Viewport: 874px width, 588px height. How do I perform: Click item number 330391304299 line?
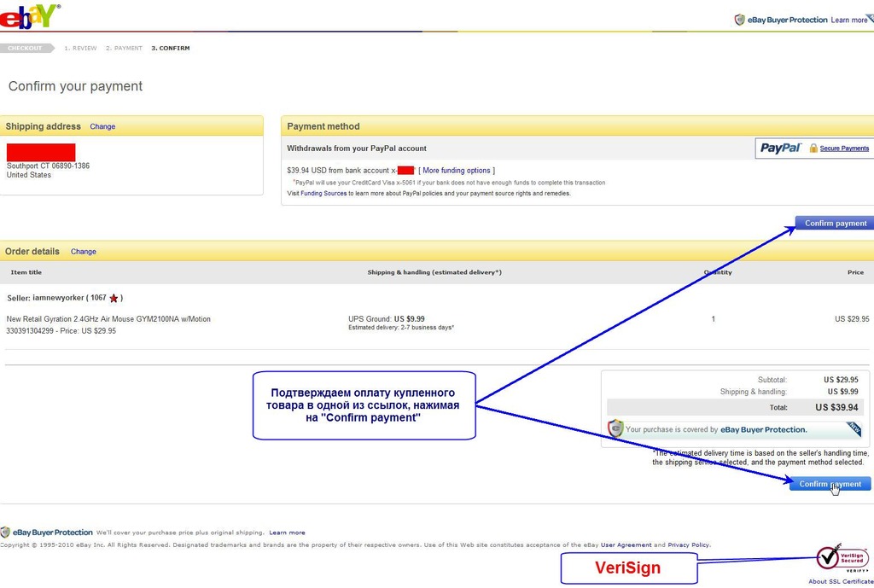[61, 330]
